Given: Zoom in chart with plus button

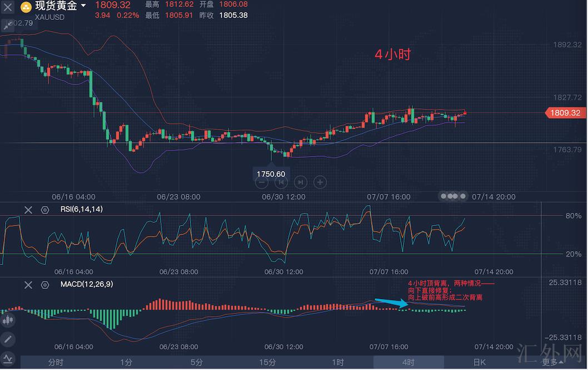Looking at the screenshot, I should [320, 182].
